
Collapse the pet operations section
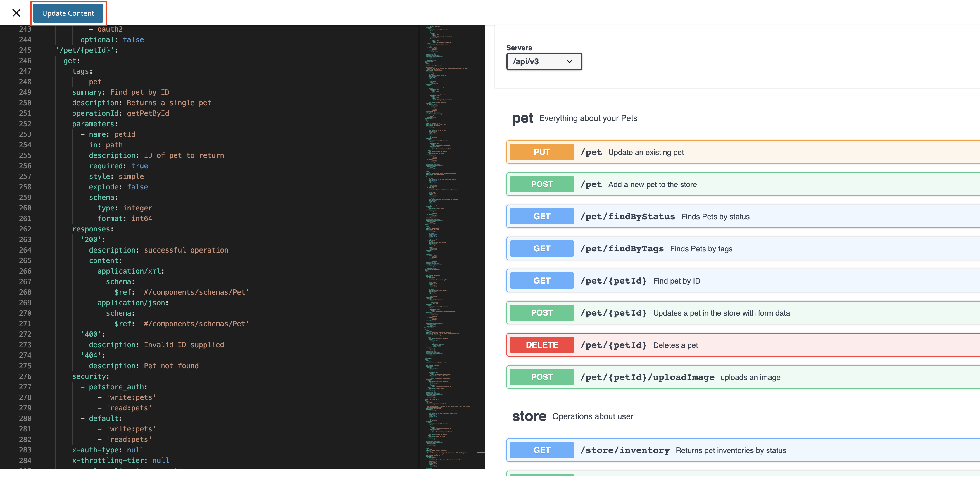coord(523,118)
